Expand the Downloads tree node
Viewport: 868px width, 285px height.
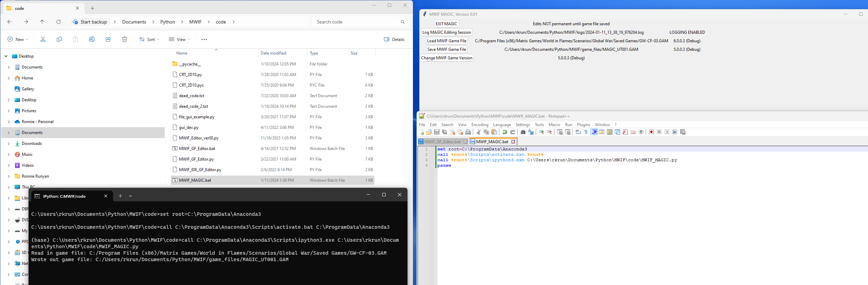coord(9,144)
